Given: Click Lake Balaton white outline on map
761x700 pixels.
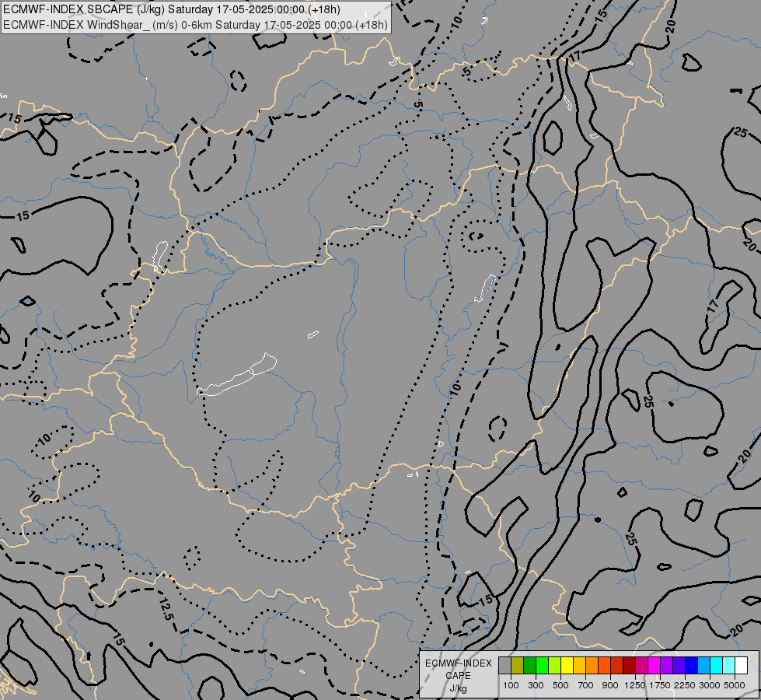Looking at the screenshot, I should point(237,375).
